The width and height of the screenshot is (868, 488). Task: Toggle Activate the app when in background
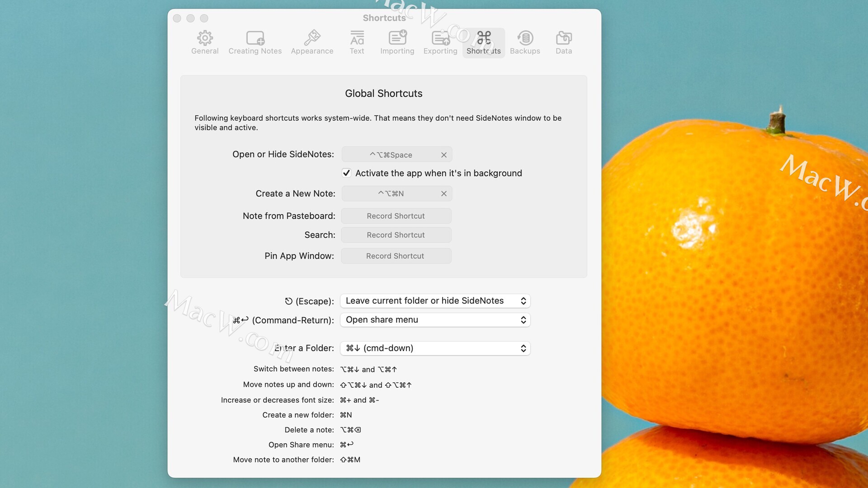coord(347,173)
